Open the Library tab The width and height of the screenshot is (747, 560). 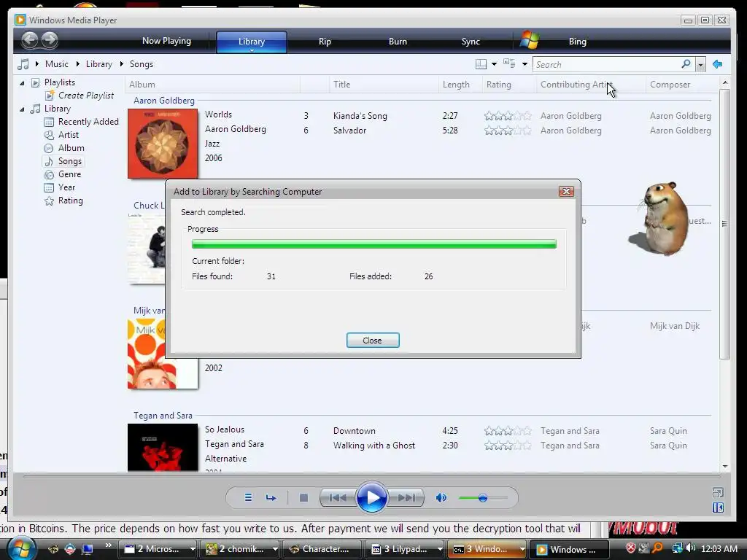pyautogui.click(x=252, y=42)
